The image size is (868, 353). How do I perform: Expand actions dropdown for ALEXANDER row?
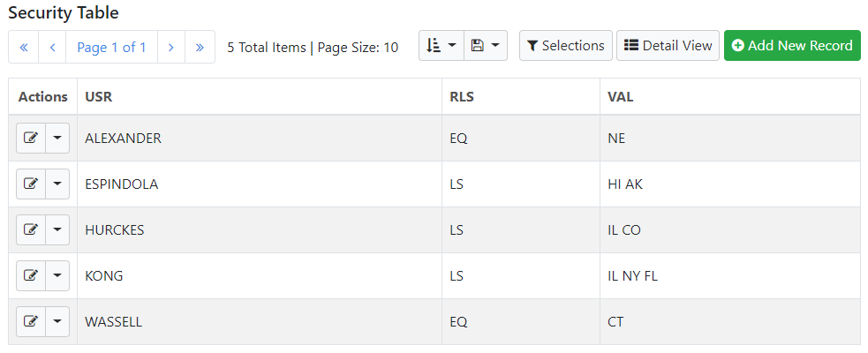[x=57, y=138]
